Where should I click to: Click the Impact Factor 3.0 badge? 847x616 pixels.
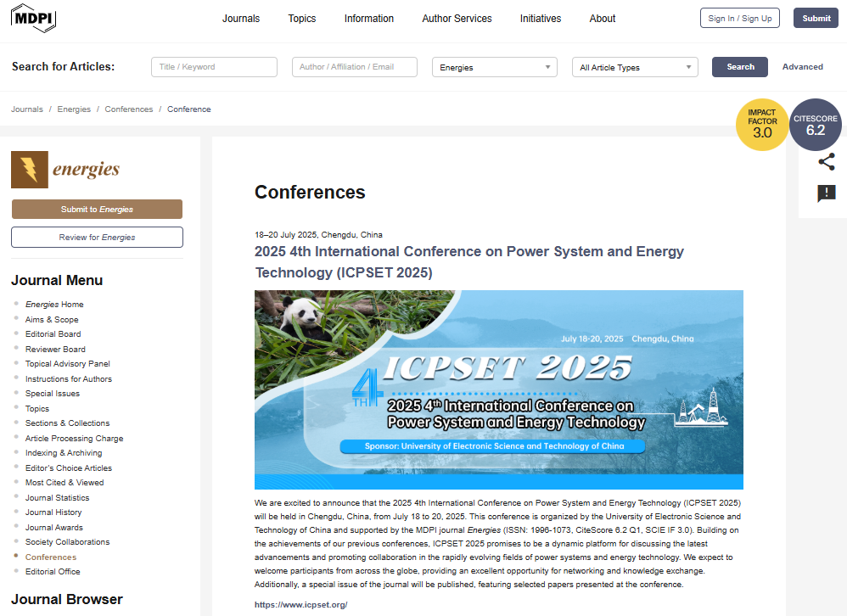point(762,125)
